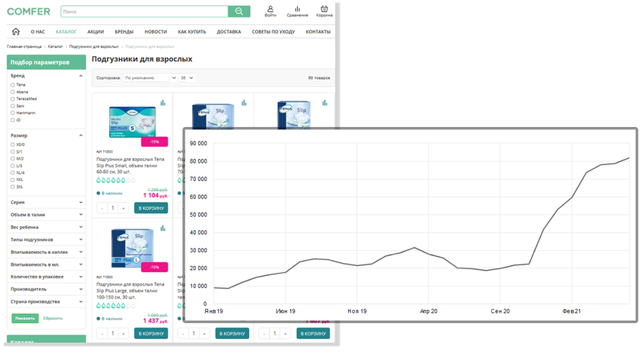Click compare icon on third product card
The image size is (644, 352).
(325, 103)
